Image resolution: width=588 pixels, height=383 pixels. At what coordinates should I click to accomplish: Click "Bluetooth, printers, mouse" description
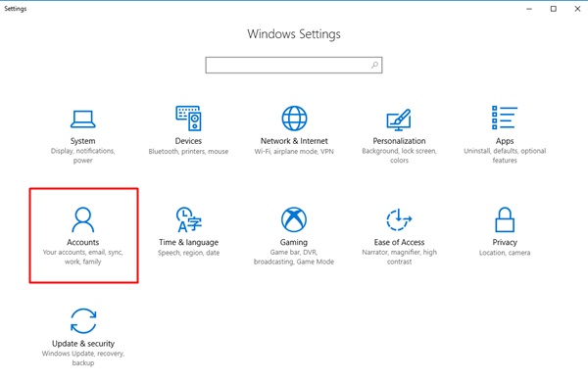[188, 152]
